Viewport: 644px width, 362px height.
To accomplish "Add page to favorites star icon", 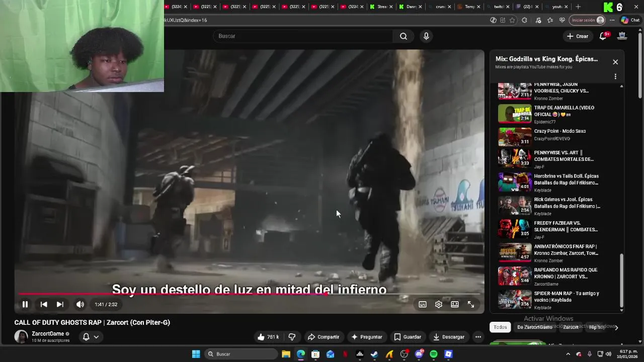I will [512, 20].
